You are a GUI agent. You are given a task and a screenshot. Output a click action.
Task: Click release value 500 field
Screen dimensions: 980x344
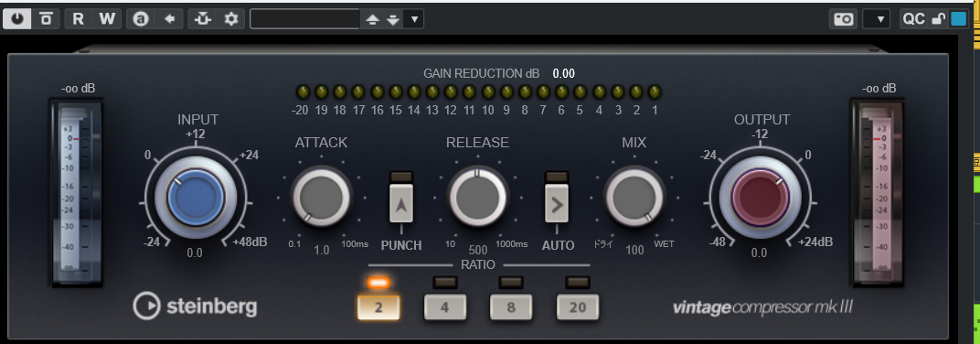tap(478, 250)
